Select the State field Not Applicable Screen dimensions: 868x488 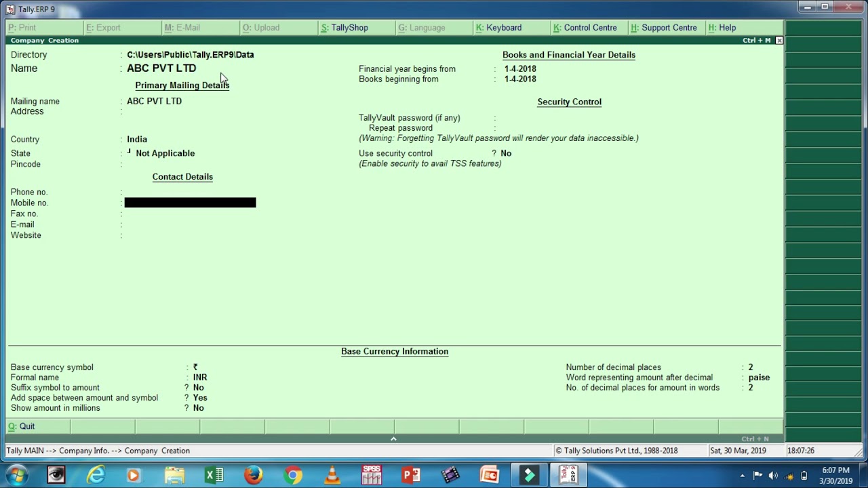165,153
